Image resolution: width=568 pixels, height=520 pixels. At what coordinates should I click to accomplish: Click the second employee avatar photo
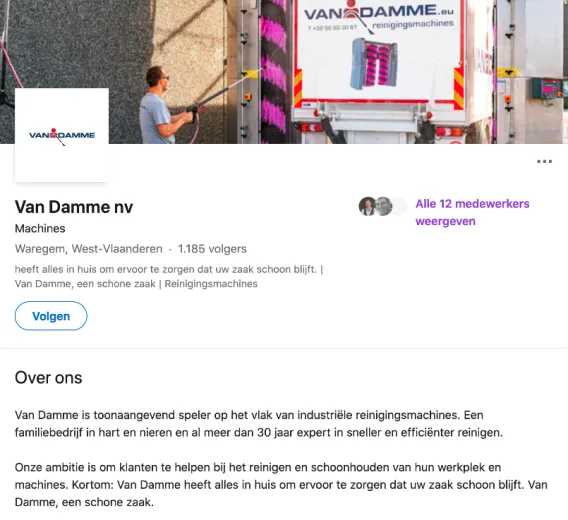[x=383, y=207]
